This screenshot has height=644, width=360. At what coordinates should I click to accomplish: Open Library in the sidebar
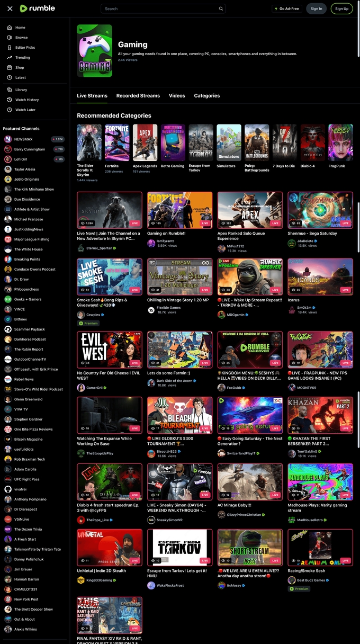click(21, 90)
